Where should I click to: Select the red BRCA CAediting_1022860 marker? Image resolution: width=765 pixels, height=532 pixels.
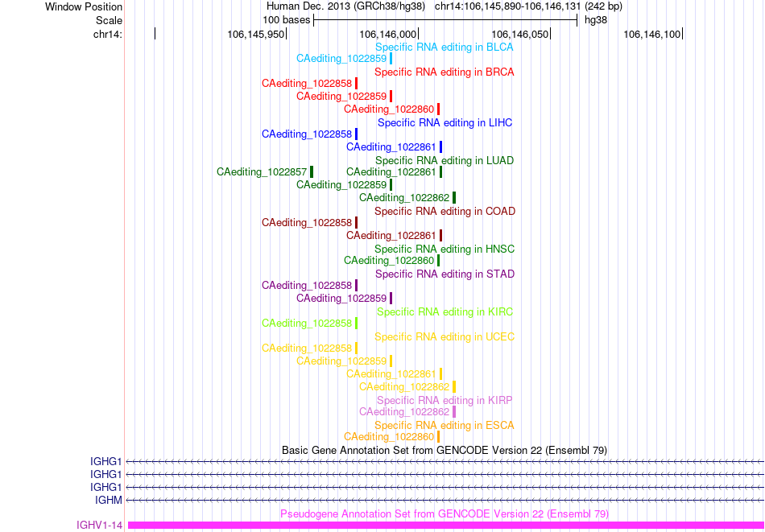point(439,109)
